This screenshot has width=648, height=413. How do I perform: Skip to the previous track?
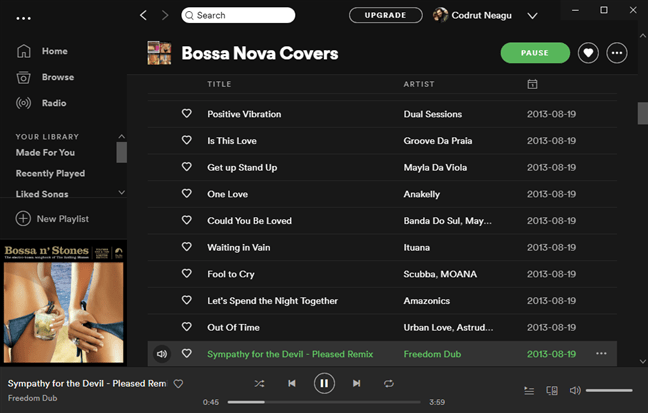click(292, 384)
